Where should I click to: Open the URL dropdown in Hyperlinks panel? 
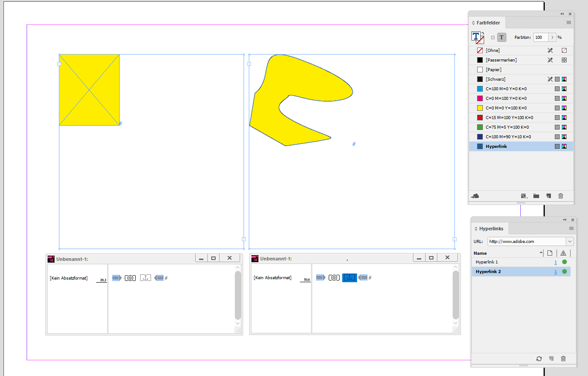[x=570, y=241]
